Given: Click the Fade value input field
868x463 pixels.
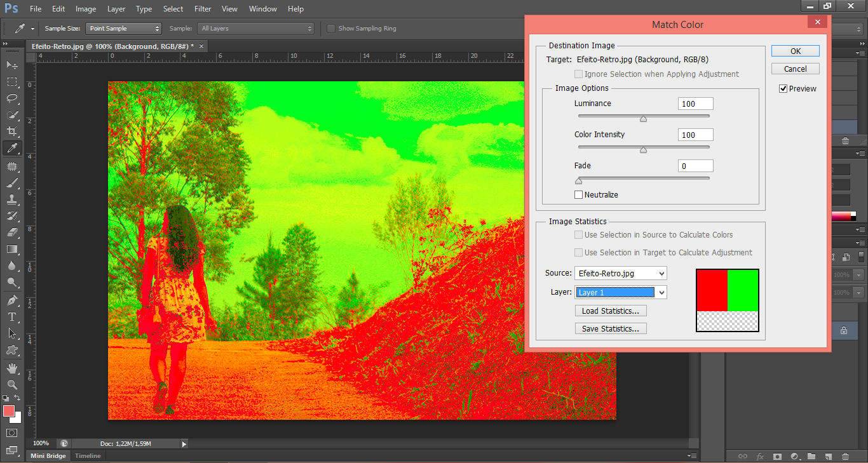Looking at the screenshot, I should coord(695,166).
